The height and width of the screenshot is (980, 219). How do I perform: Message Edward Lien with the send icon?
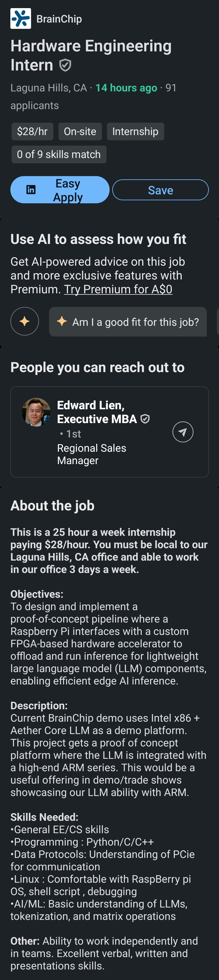point(183,432)
